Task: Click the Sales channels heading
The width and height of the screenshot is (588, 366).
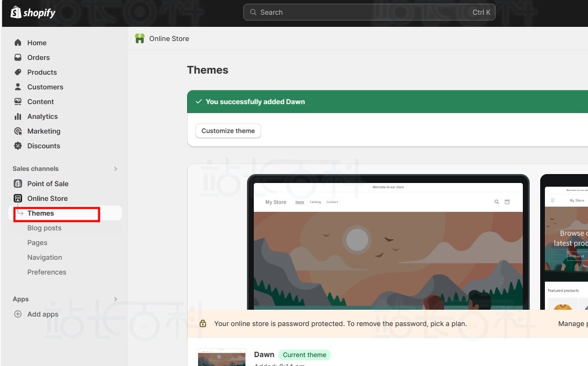Action: tap(36, 169)
